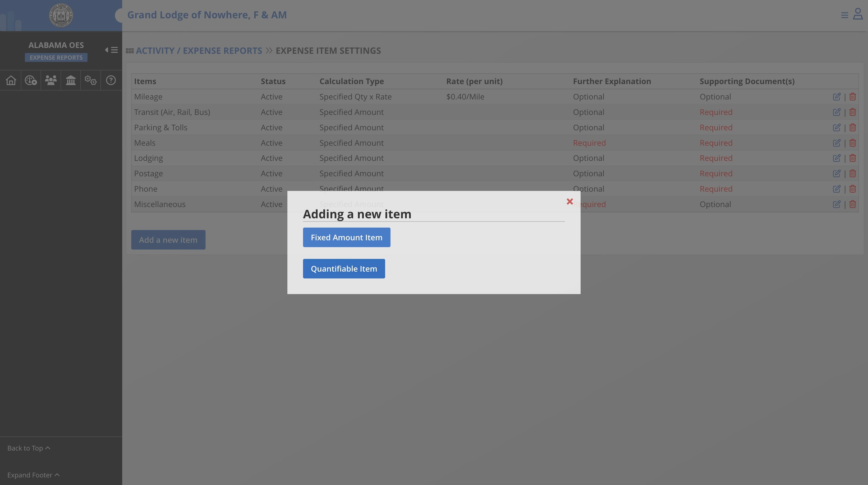Click the Postage row name
The width and height of the screenshot is (868, 485).
click(x=148, y=174)
